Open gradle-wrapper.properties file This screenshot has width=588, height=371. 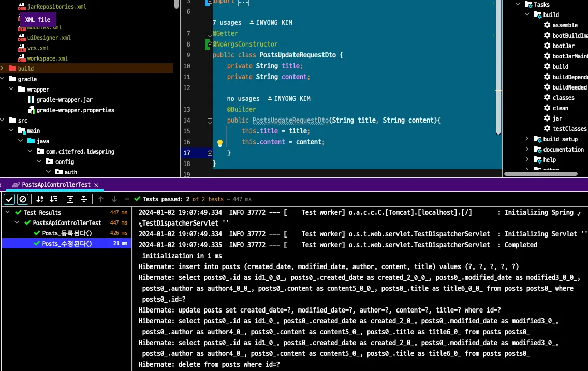[x=75, y=110]
